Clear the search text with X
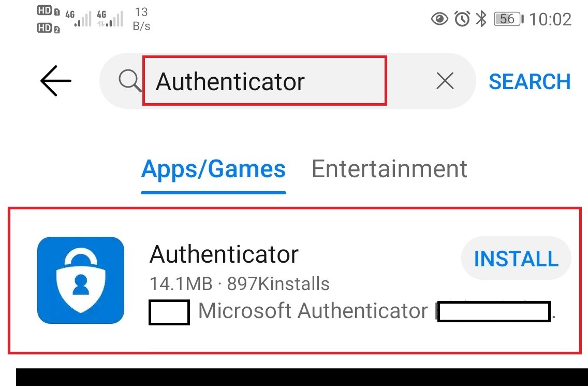This screenshot has height=386, width=588. (445, 81)
